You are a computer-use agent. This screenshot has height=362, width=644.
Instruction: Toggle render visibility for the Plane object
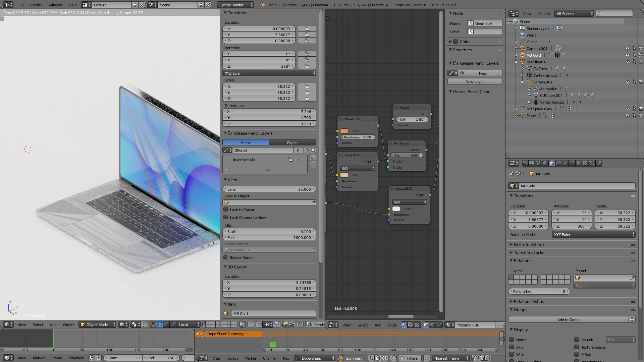(x=641, y=115)
